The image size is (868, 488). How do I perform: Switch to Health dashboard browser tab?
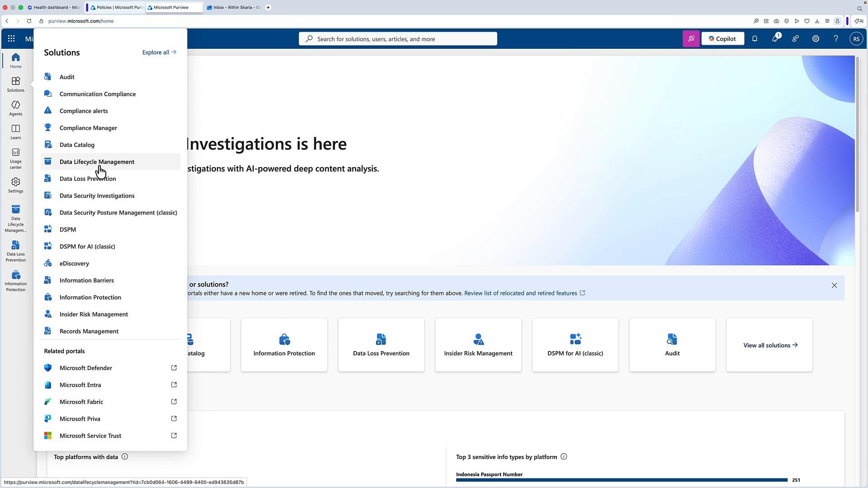tap(54, 8)
